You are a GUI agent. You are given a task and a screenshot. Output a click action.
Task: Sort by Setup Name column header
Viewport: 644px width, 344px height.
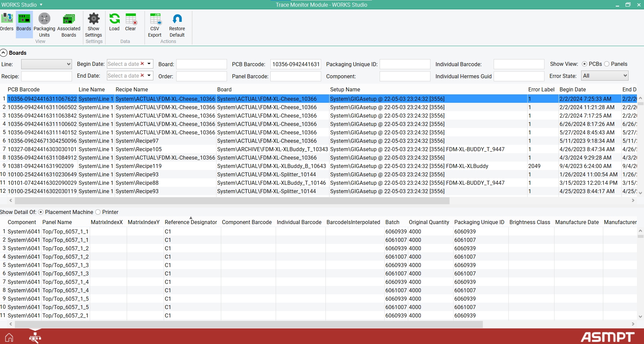click(345, 89)
